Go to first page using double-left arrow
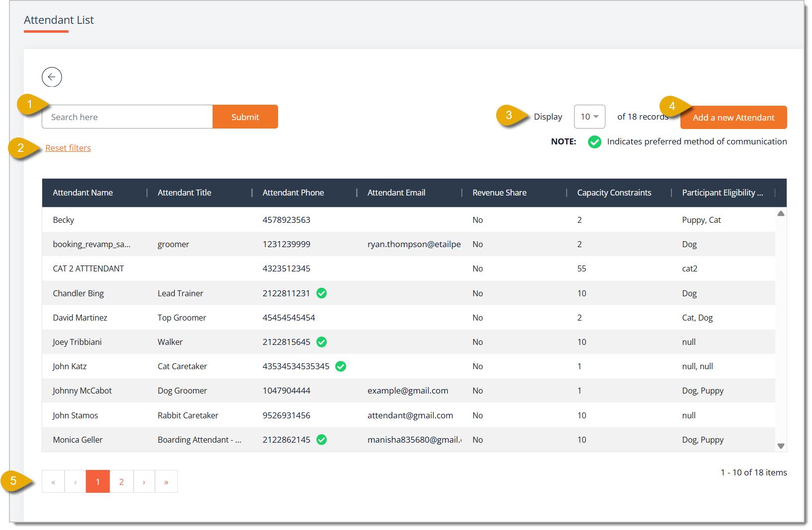The image size is (812, 530). click(x=53, y=482)
